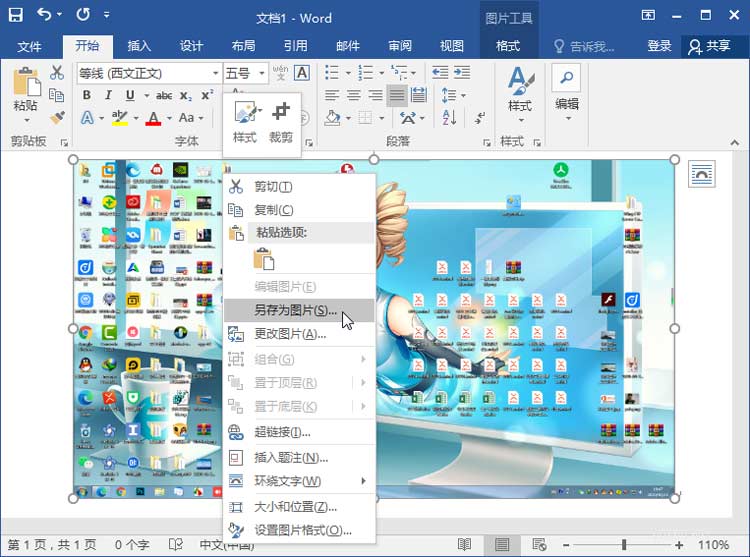Open the Editing find magnifier
750x557 pixels.
tap(567, 77)
